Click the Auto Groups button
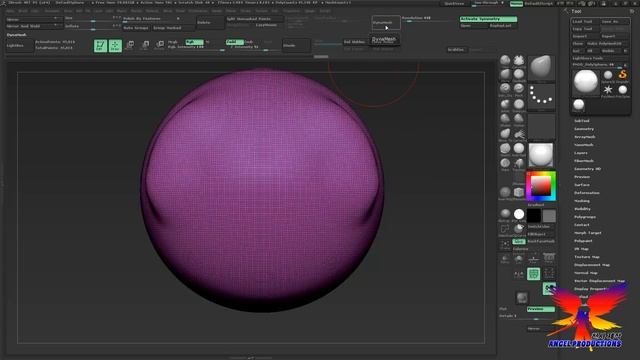This screenshot has height=360, width=640. [136, 28]
